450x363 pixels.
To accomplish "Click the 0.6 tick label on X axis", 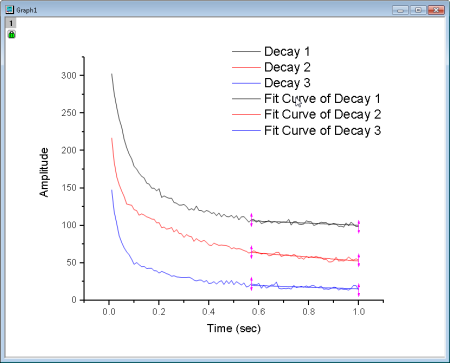I will 258,312.
